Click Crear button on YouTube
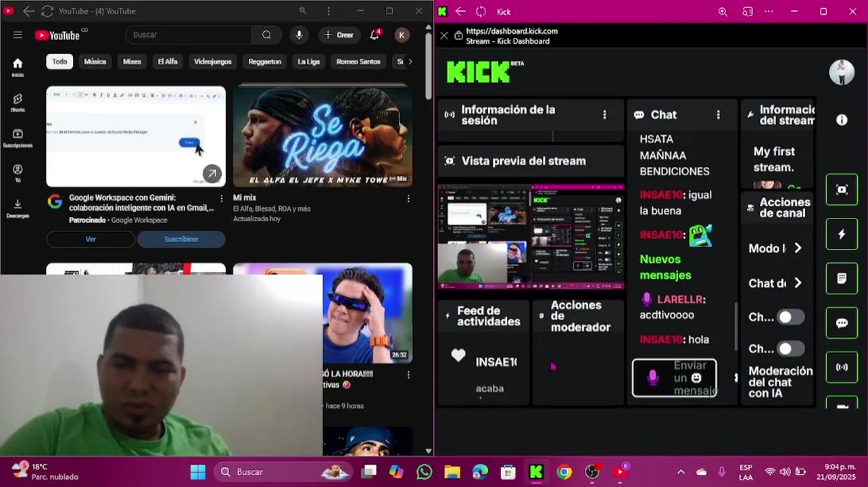Image resolution: width=868 pixels, height=487 pixels. tap(339, 35)
